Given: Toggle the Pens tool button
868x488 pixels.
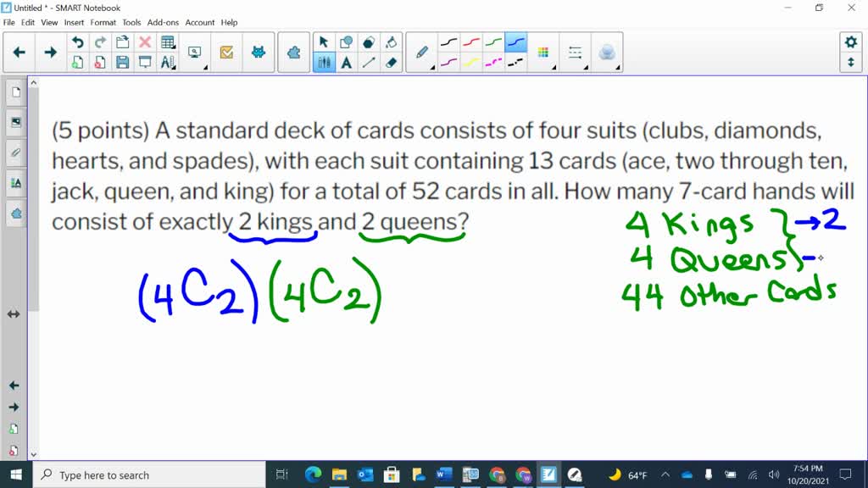Looking at the screenshot, I should [x=324, y=63].
